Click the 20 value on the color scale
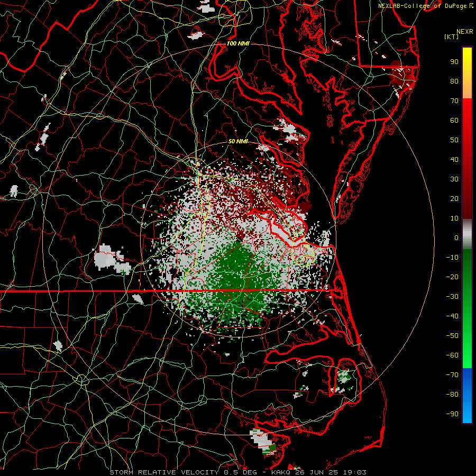 tap(454, 199)
